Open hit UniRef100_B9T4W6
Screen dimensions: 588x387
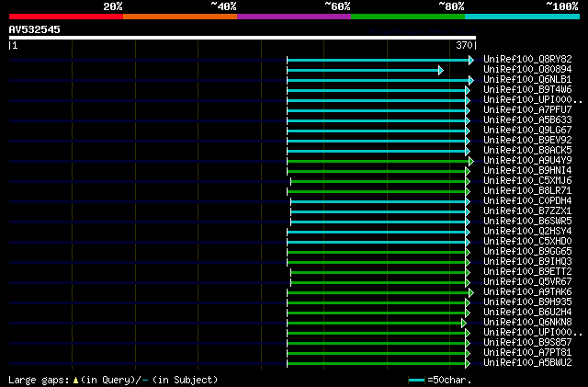(527, 90)
